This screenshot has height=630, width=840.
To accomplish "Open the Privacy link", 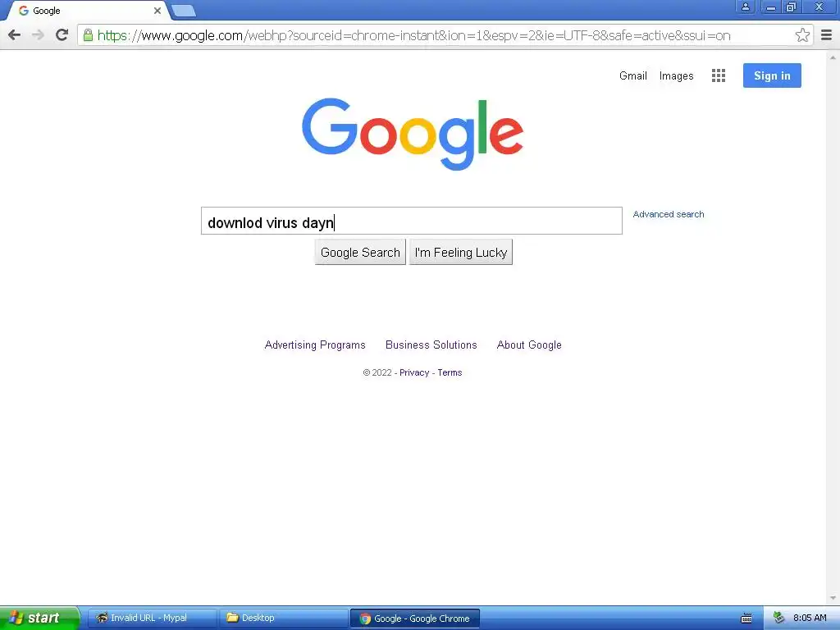I will click(x=414, y=373).
